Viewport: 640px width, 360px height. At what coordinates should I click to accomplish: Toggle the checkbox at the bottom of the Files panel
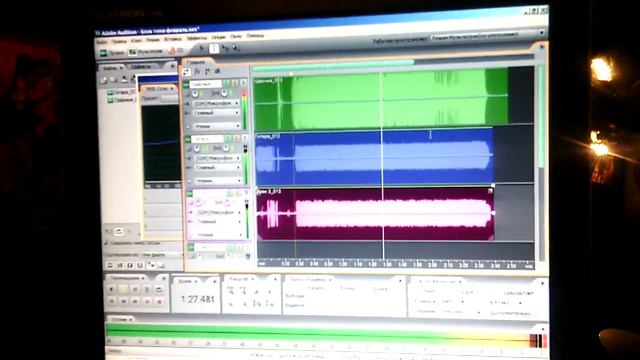[106, 243]
